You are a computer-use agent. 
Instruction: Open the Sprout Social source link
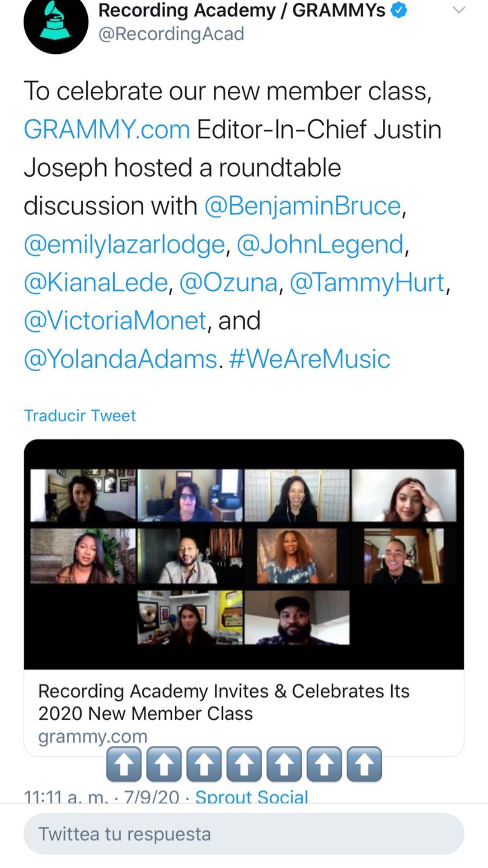pos(251,797)
